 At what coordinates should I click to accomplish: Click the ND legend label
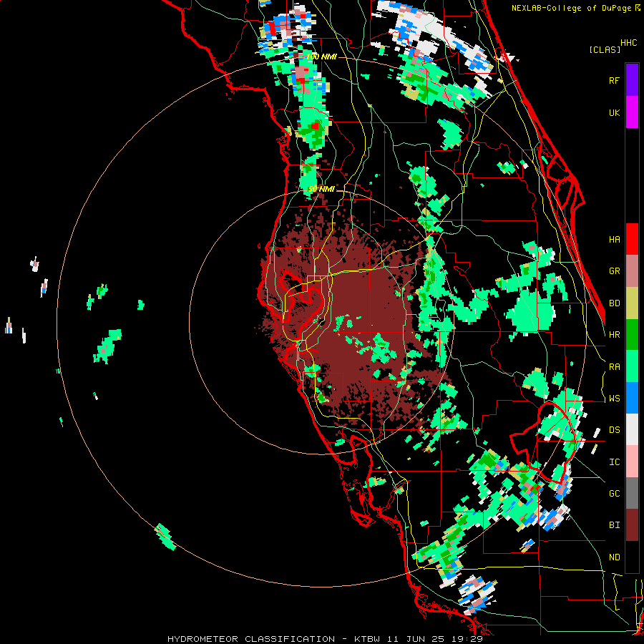pyautogui.click(x=614, y=557)
